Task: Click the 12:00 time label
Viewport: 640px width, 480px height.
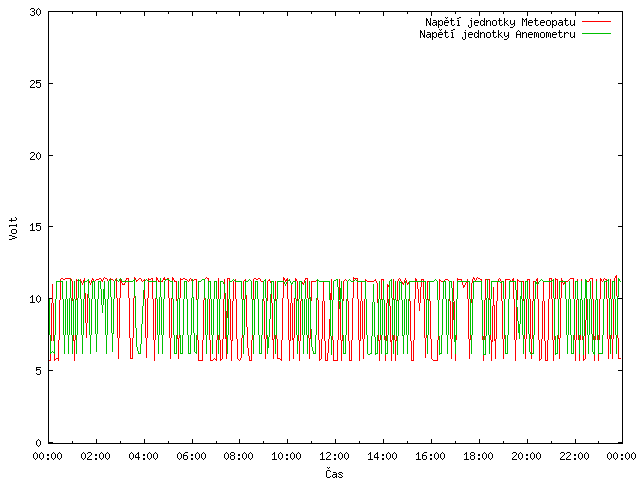Action: [x=334, y=456]
